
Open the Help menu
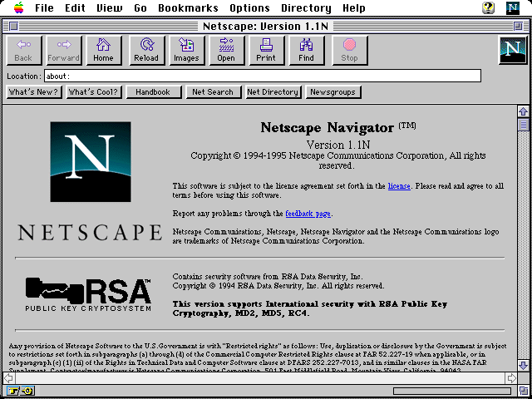point(354,7)
